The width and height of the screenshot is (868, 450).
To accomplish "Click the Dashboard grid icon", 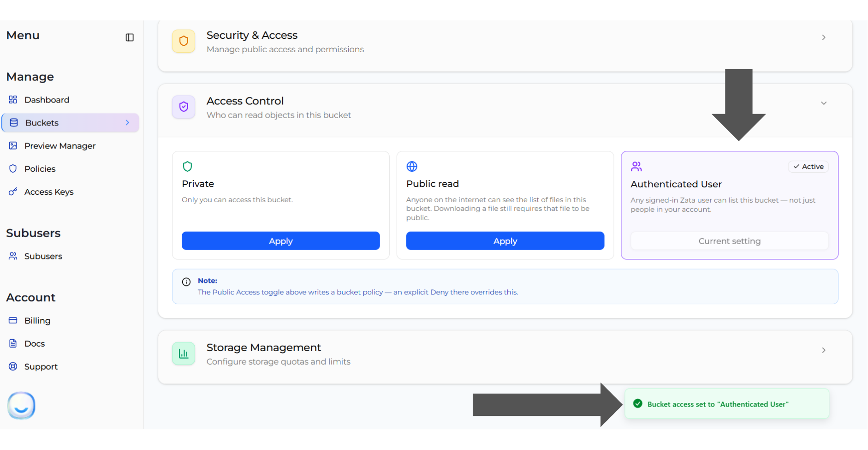I will [x=13, y=100].
